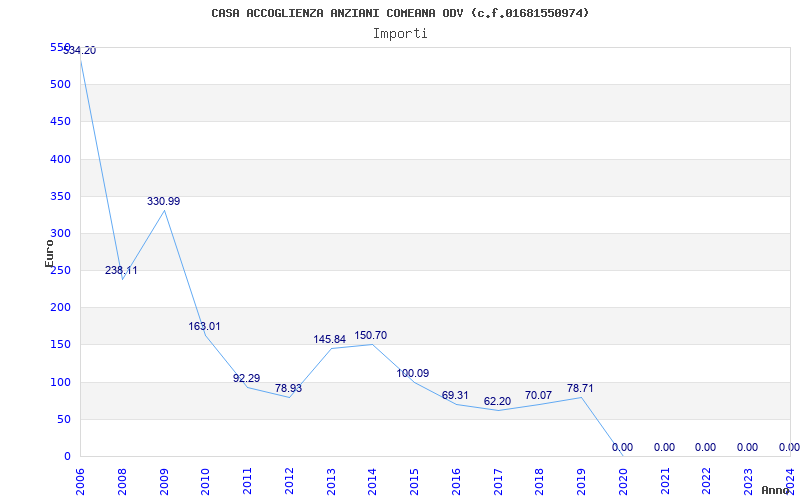Screen dimensions: 800x500
Task: Click y-axis value 400
Action: click(60, 159)
